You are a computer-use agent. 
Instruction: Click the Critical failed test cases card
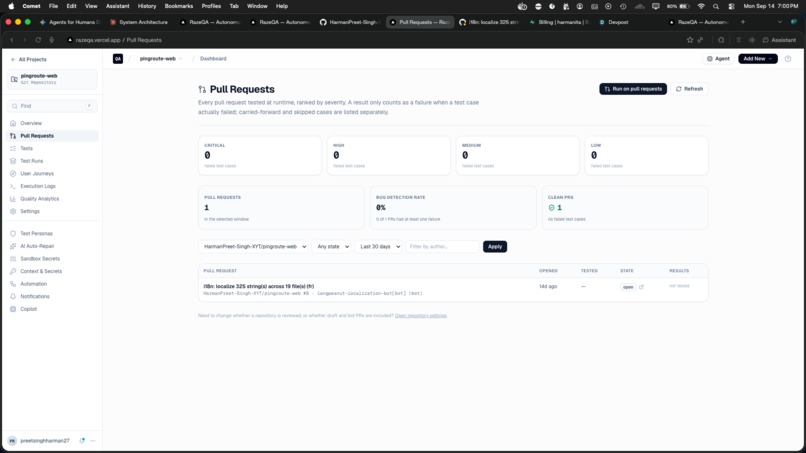tap(260, 155)
